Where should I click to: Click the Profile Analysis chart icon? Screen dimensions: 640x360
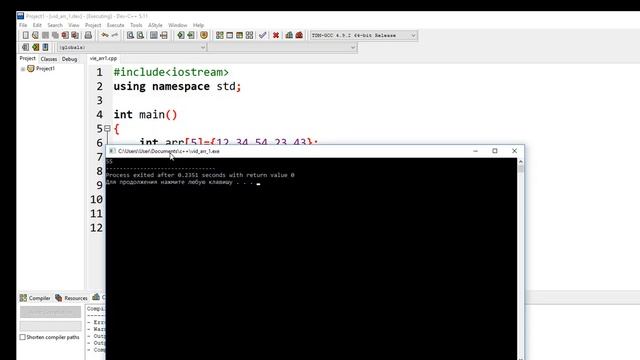point(289,36)
